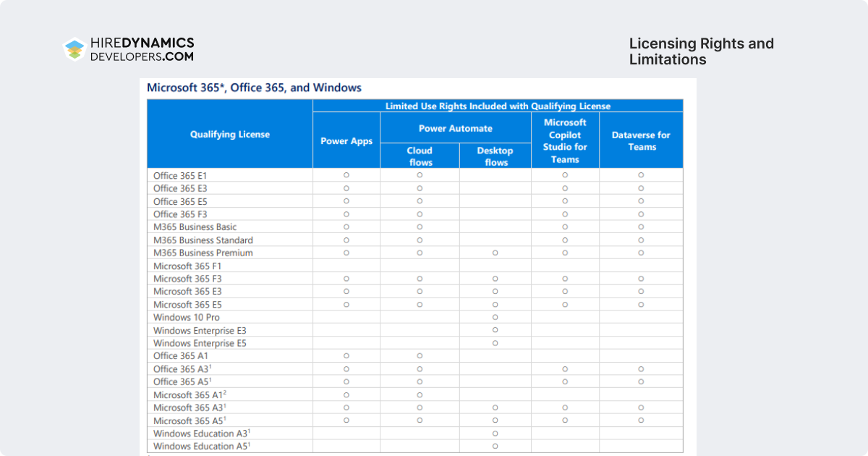Click the Power Apps circle for Office 365 E1
The height and width of the screenshot is (456, 868).
[x=346, y=175]
